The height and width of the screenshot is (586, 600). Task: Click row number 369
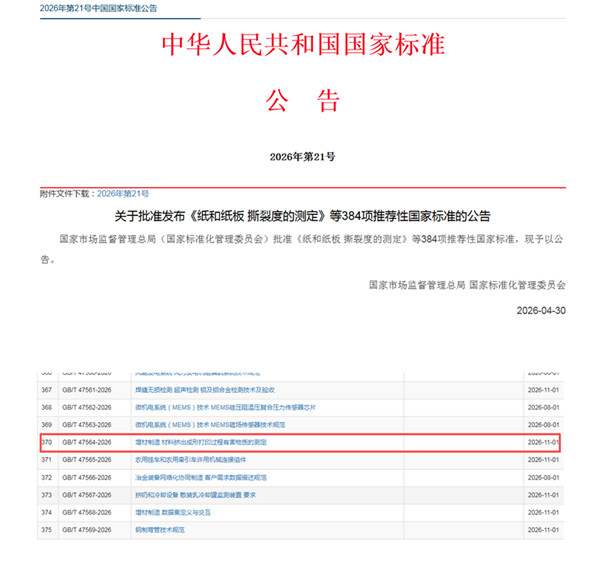click(x=47, y=425)
